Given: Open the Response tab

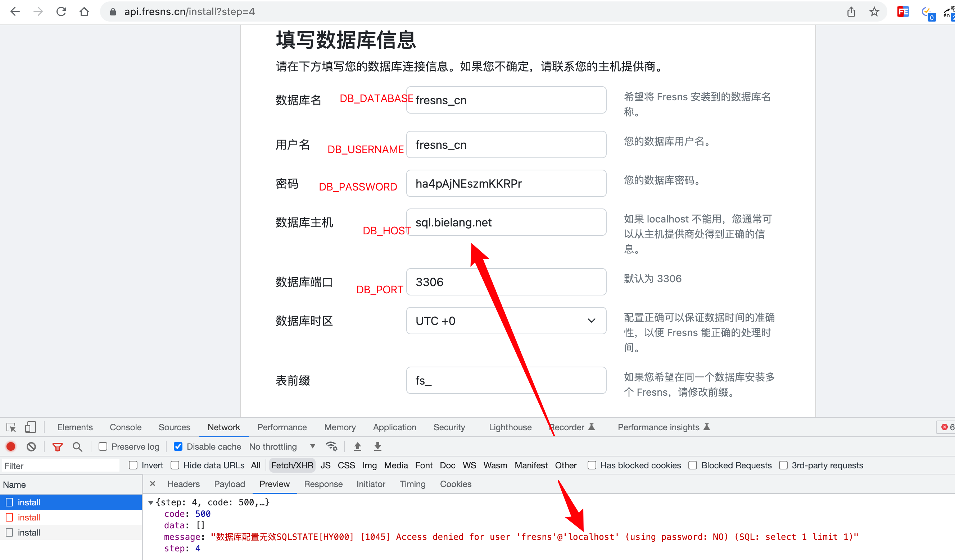Looking at the screenshot, I should point(323,484).
